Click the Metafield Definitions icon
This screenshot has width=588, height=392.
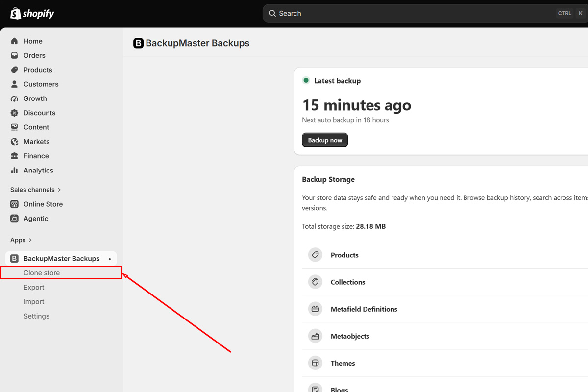coord(315,309)
